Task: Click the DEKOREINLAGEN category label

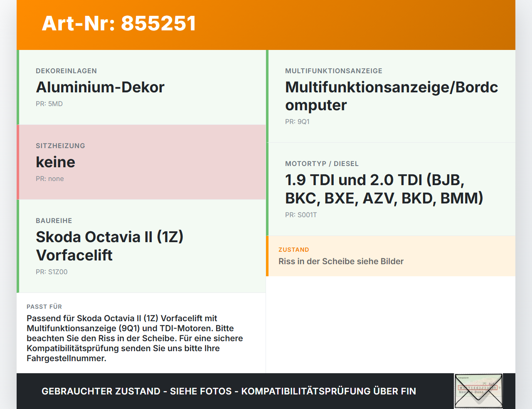Action: pyautogui.click(x=66, y=71)
